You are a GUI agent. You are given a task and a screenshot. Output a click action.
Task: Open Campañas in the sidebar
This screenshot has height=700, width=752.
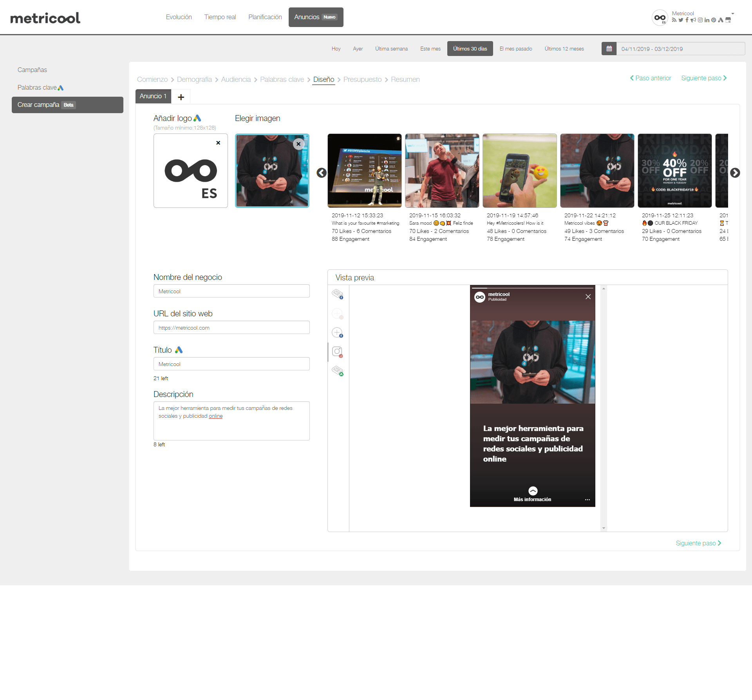[32, 70]
